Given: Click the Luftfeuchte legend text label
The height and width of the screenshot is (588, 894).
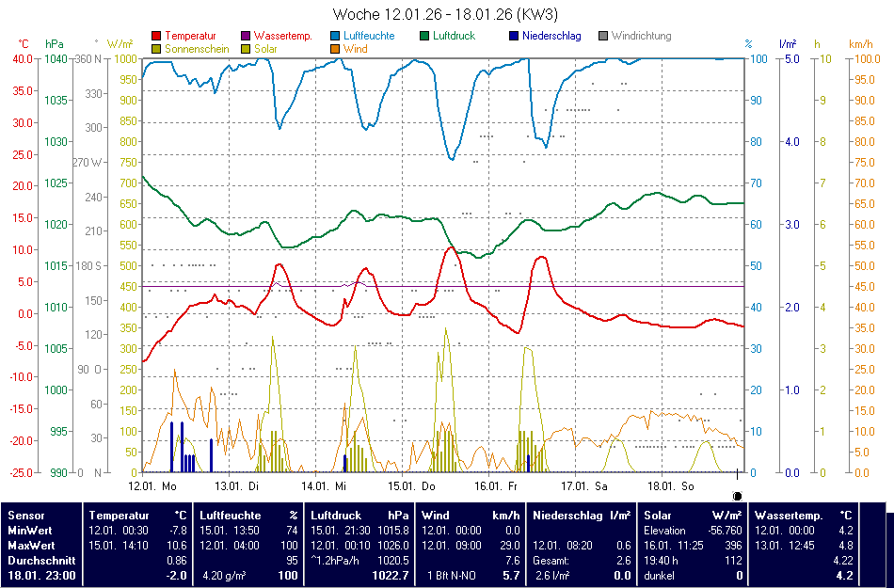Looking at the screenshot, I should pyautogui.click(x=369, y=37).
